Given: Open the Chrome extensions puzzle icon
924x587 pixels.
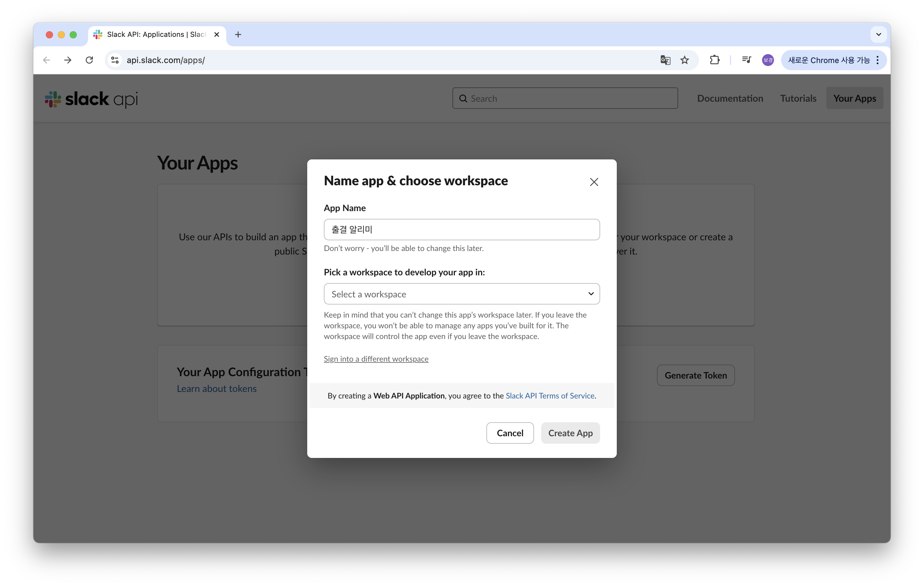Looking at the screenshot, I should (x=714, y=60).
